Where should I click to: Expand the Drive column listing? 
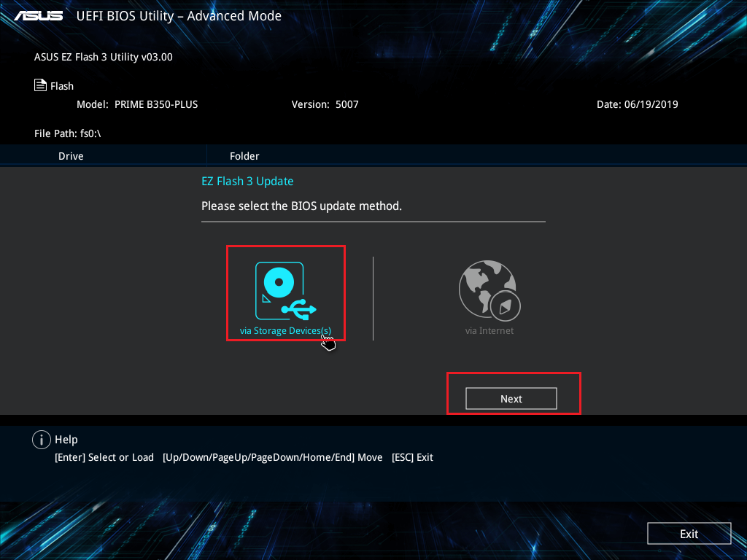coord(71,155)
